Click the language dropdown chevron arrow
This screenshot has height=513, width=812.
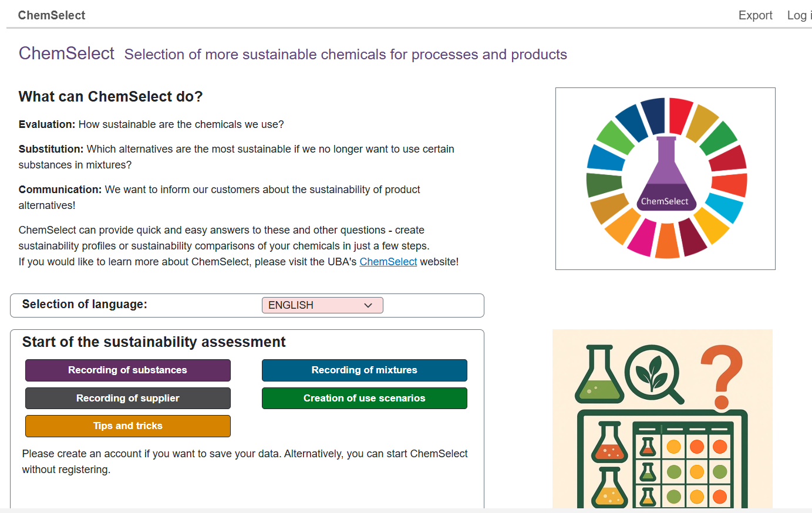[368, 305]
